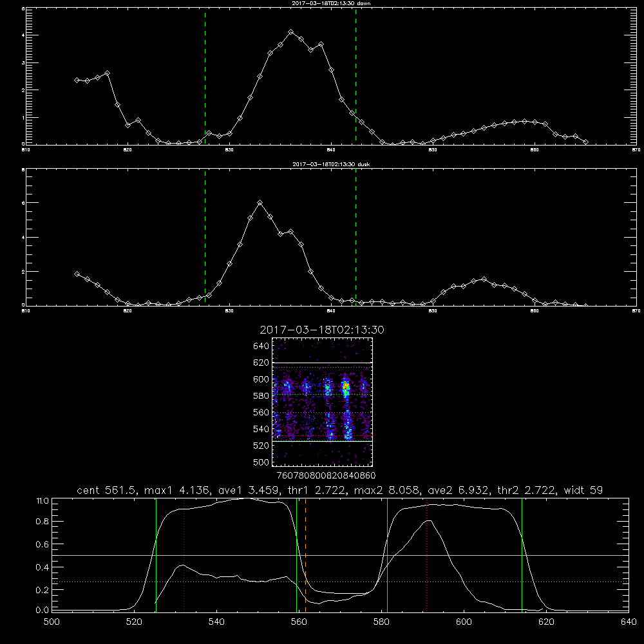Click the brightest red-yellow spot in spectrogram
This screenshot has height=644, width=644.
coord(346,386)
